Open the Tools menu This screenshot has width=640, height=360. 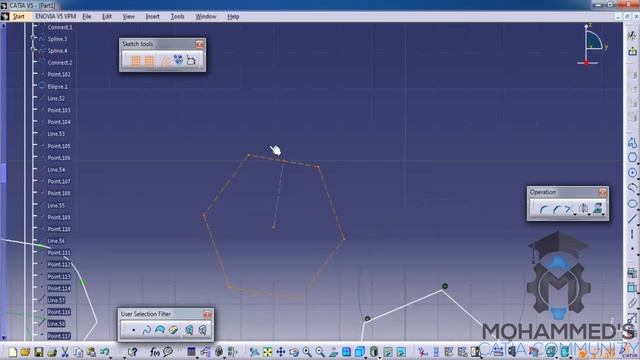[x=178, y=17]
